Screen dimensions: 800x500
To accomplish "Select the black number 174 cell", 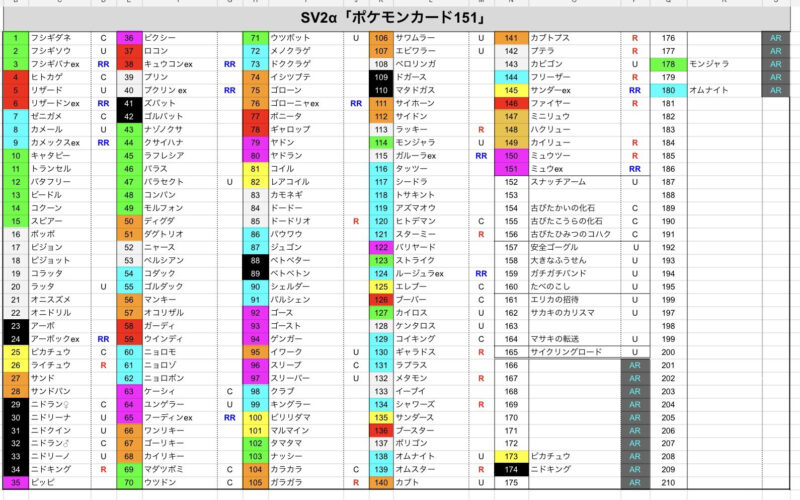I will (511, 469).
